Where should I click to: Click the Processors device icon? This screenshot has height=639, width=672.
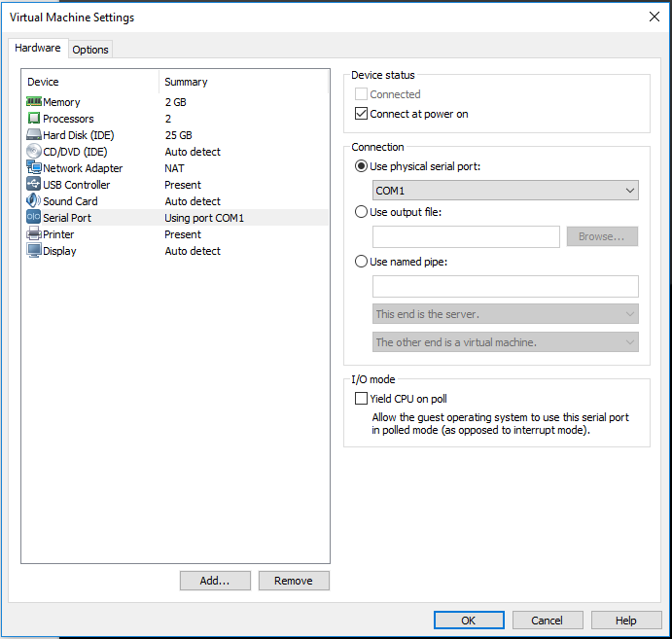pos(33,119)
